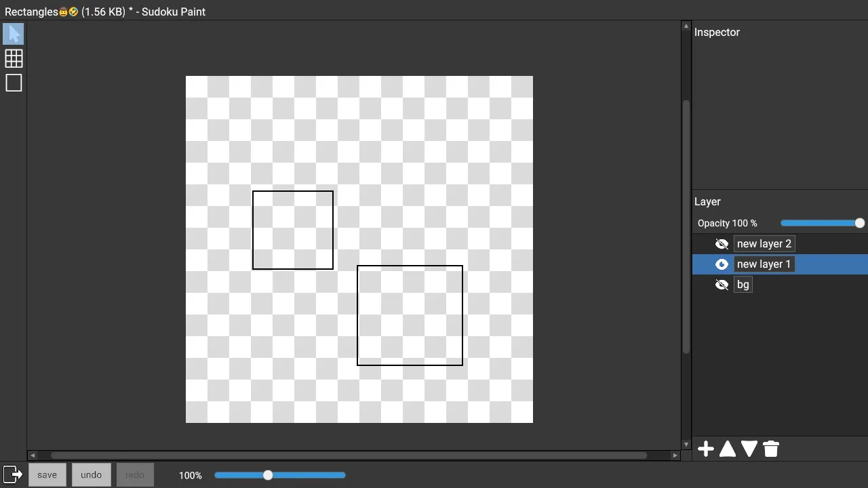The width and height of the screenshot is (868, 488).
Task: Show the new layer 2 layer
Action: (722, 244)
